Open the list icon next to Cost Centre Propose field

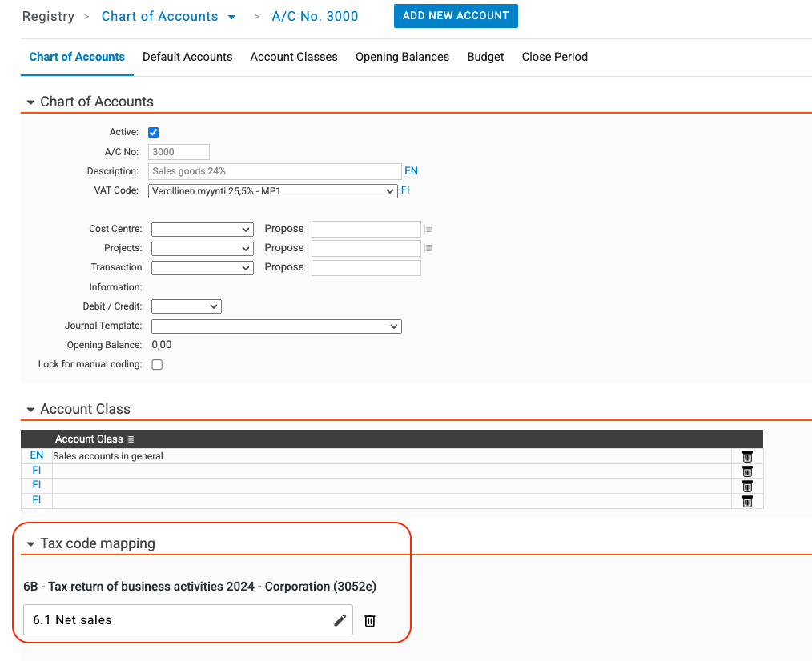pos(428,229)
